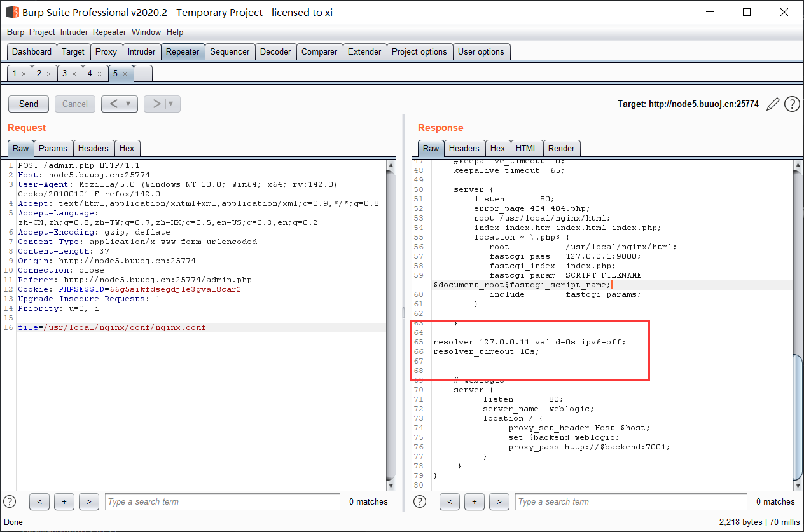The width and height of the screenshot is (804, 532).
Task: Click the Target URL label
Action: [688, 104]
